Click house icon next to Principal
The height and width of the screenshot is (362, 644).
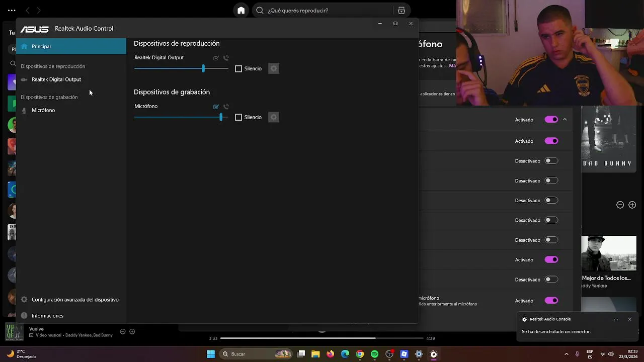(24, 46)
